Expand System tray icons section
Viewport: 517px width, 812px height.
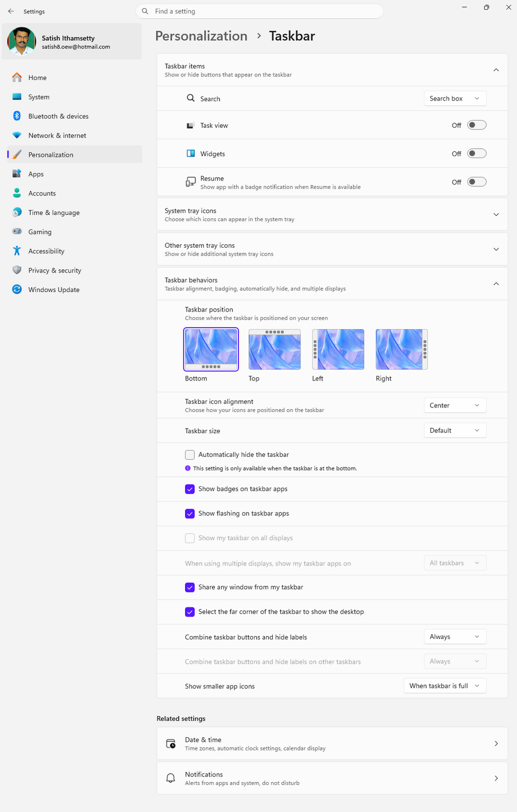tap(496, 214)
